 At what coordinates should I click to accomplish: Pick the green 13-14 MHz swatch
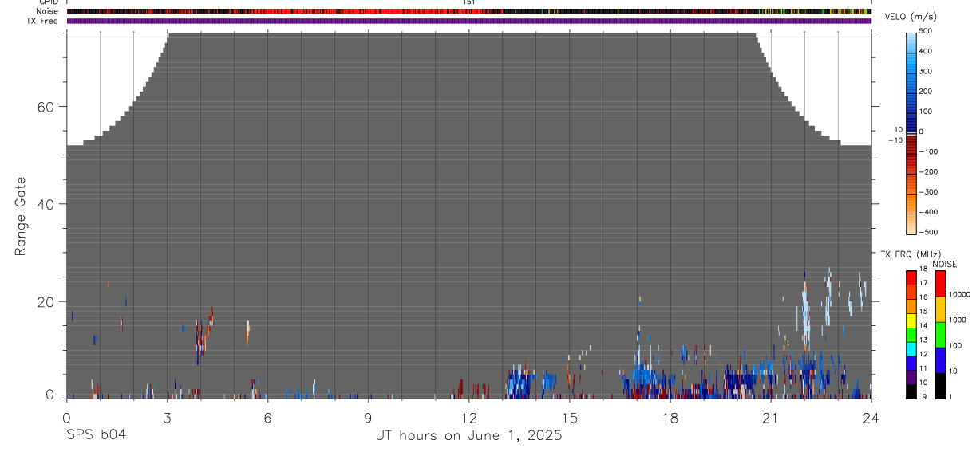(911, 335)
